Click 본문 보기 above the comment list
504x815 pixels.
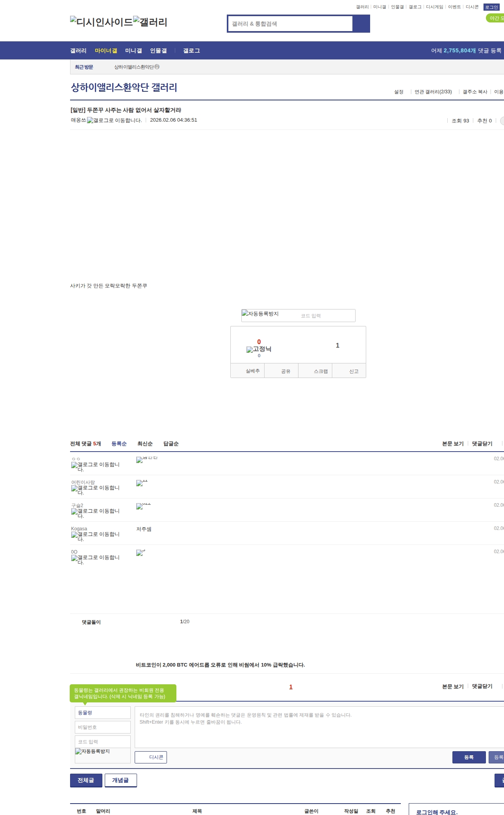coord(453,444)
